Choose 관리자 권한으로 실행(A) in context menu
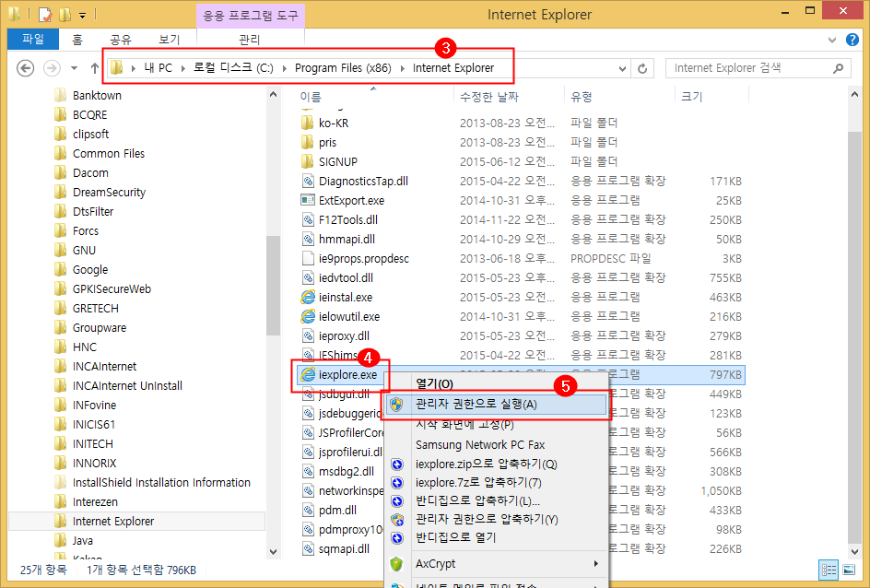The image size is (870, 588). (x=496, y=405)
